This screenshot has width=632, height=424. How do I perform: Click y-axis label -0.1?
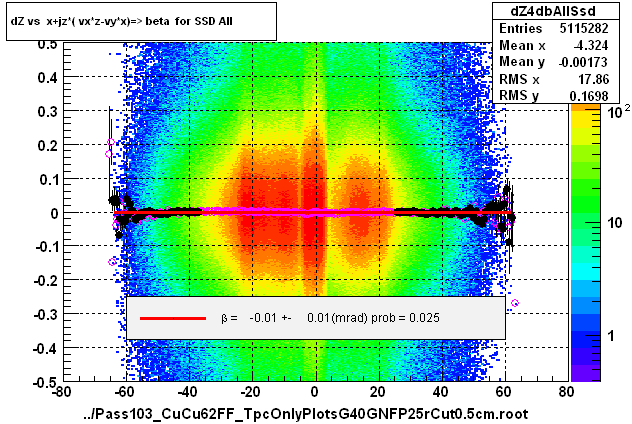[x=46, y=247]
